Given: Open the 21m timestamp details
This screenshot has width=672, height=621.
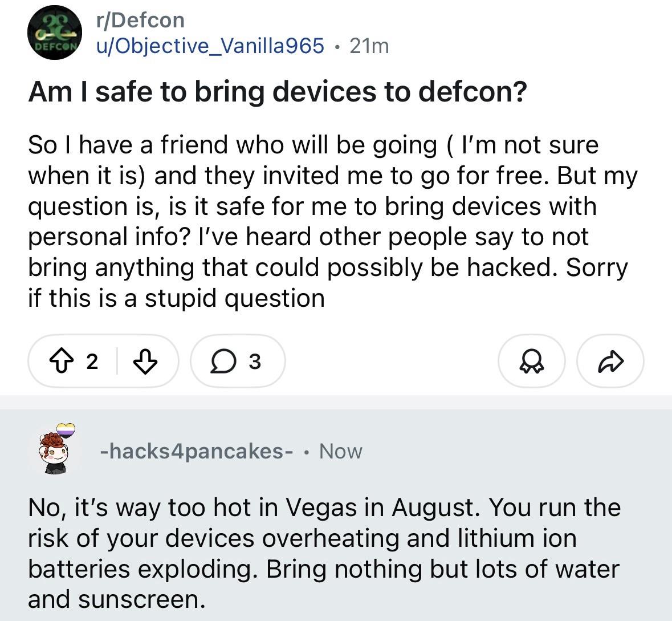Looking at the screenshot, I should pos(368,46).
